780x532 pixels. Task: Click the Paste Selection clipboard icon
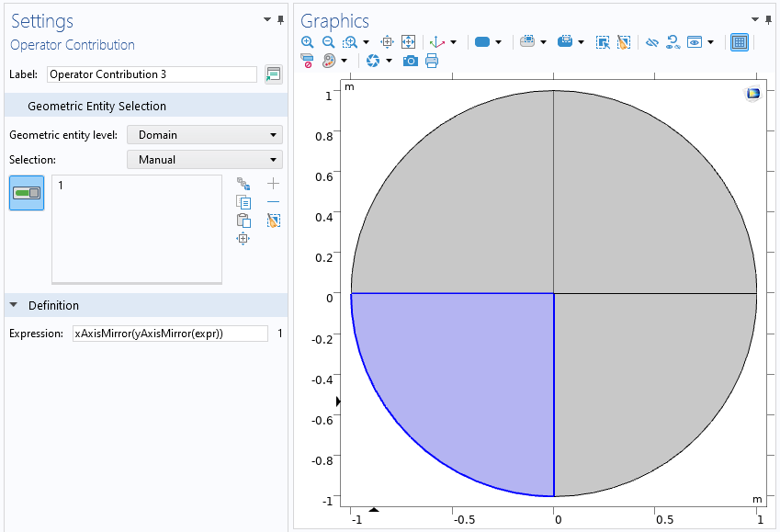[x=243, y=221]
